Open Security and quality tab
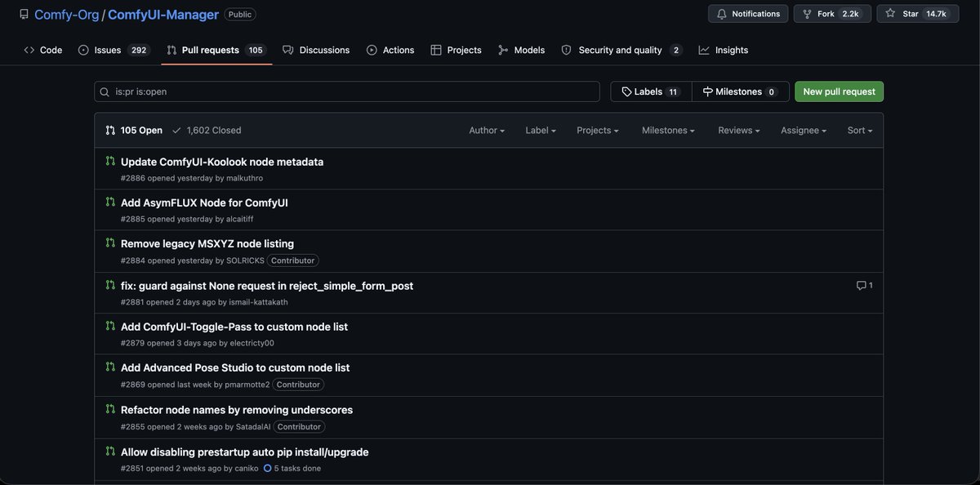This screenshot has height=485, width=980. click(x=622, y=50)
